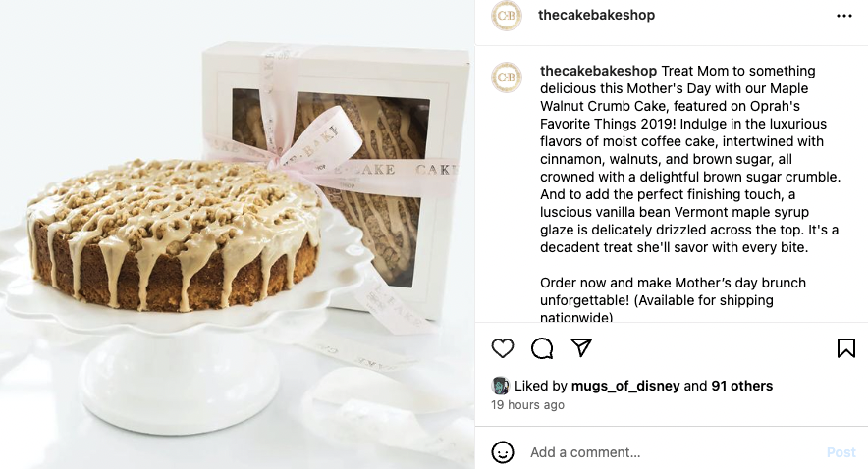The width and height of the screenshot is (868, 469).
Task: Open the three-dot more options menu
Action: (844, 16)
